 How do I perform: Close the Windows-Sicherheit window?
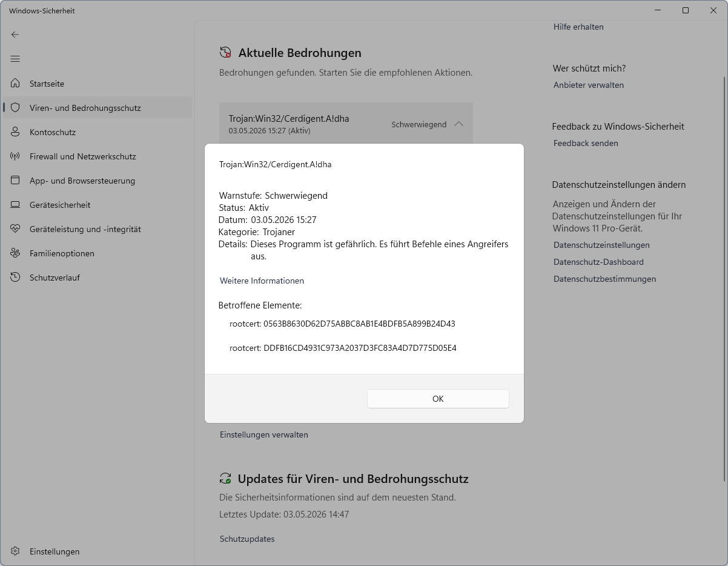pos(713,10)
